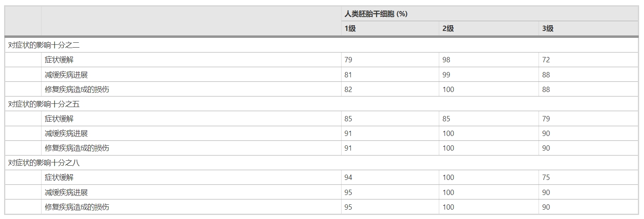Select 修复疾病造成的损伤 label under 十分之八 group
This screenshot has height=219, width=644.
click(77, 207)
